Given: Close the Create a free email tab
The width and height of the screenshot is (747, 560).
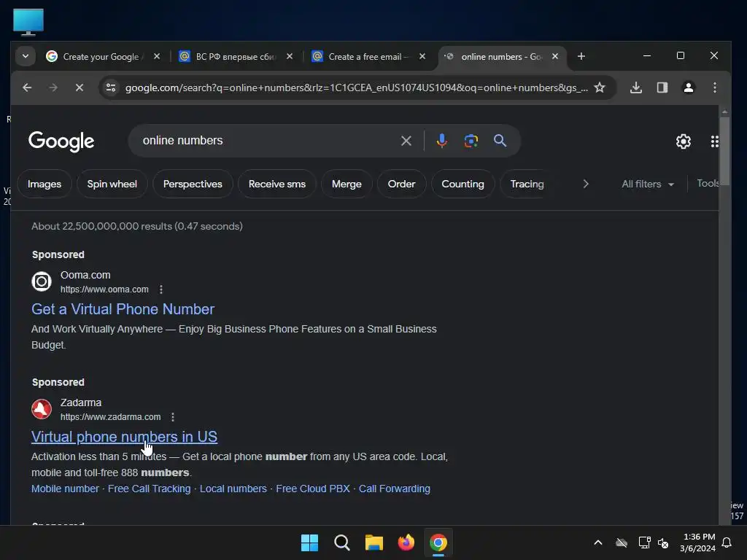Looking at the screenshot, I should pyautogui.click(x=422, y=57).
